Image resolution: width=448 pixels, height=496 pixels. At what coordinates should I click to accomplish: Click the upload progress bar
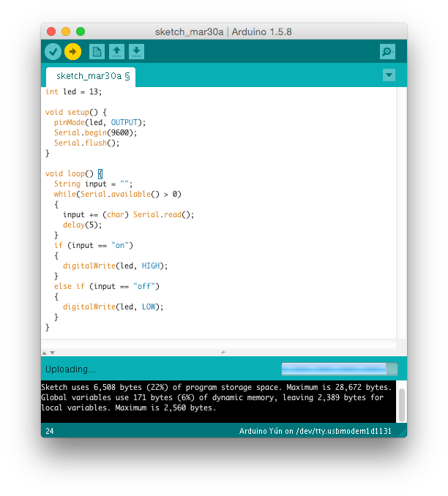tap(340, 369)
